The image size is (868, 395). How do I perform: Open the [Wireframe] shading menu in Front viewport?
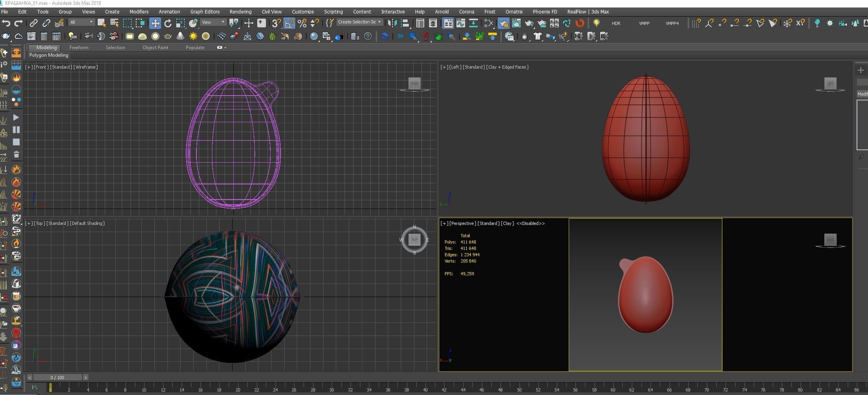[x=86, y=67]
